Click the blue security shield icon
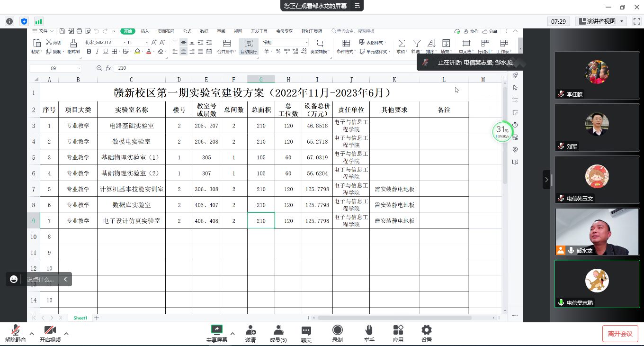Viewport: 644px width, 346px height. [24, 21]
